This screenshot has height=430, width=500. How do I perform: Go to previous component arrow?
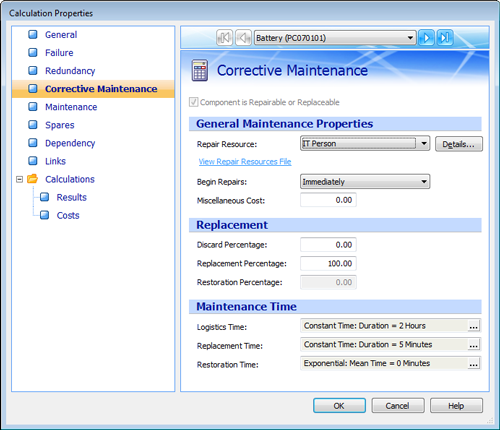pyautogui.click(x=243, y=38)
